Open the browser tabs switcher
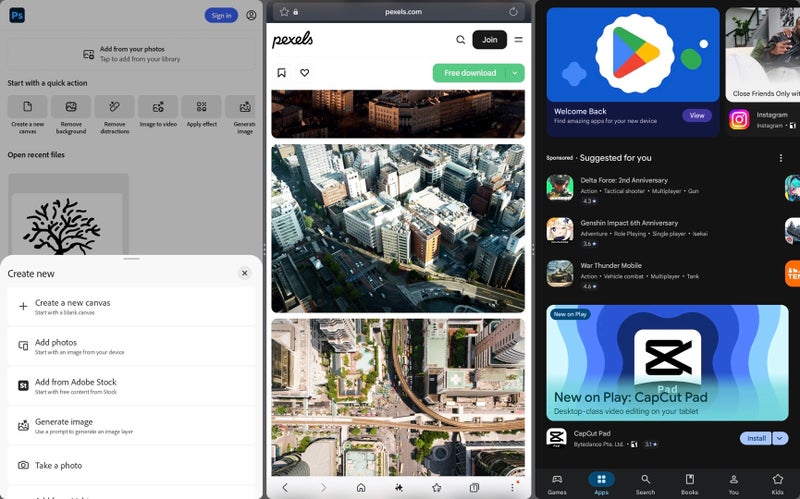The height and width of the screenshot is (499, 800). (474, 488)
